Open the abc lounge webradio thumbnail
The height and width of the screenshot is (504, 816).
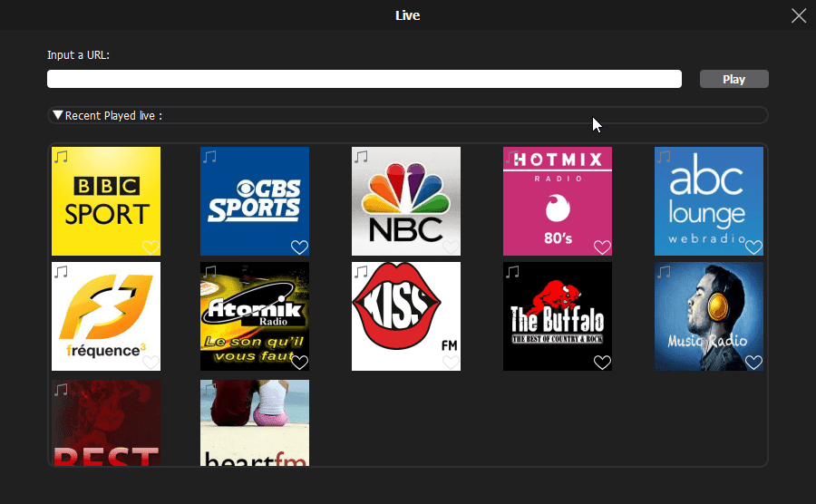coord(709,201)
